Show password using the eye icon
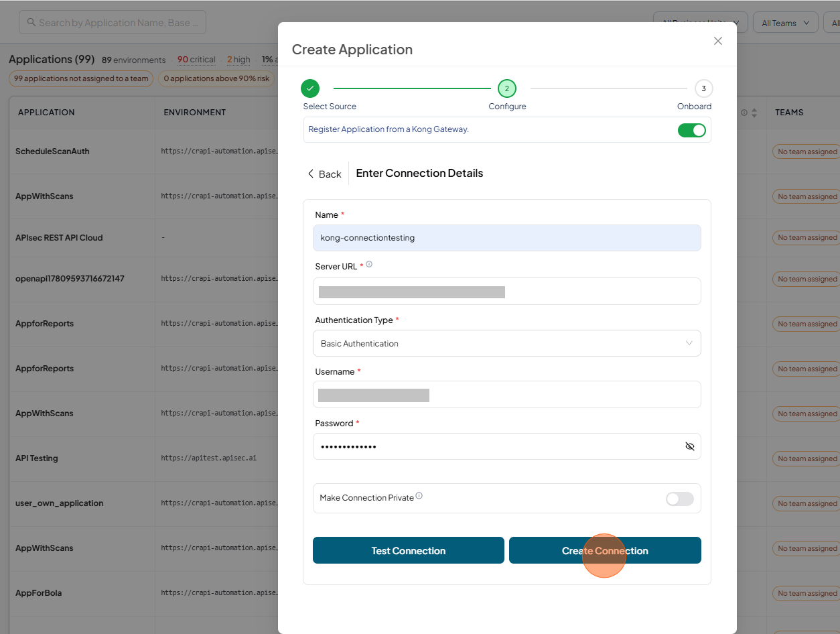The height and width of the screenshot is (634, 840). pos(690,446)
